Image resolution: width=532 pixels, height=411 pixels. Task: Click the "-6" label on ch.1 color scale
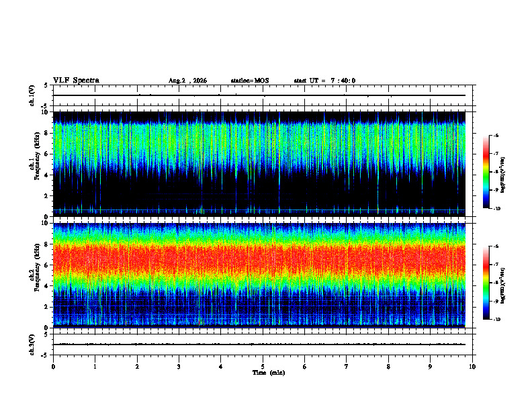click(x=496, y=136)
